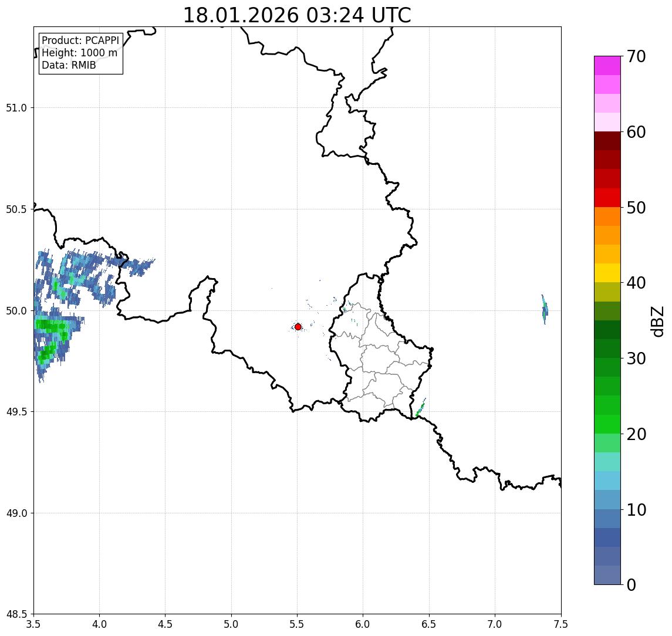Screen dimensions: 672x636
Task: Click the longitude axis label 6.0
Action: point(363,624)
